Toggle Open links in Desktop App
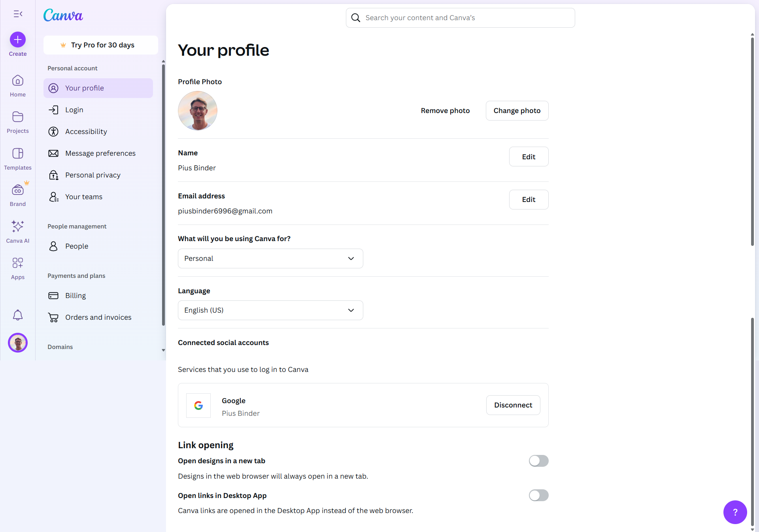Viewport: 759px width, 532px height. pos(538,495)
